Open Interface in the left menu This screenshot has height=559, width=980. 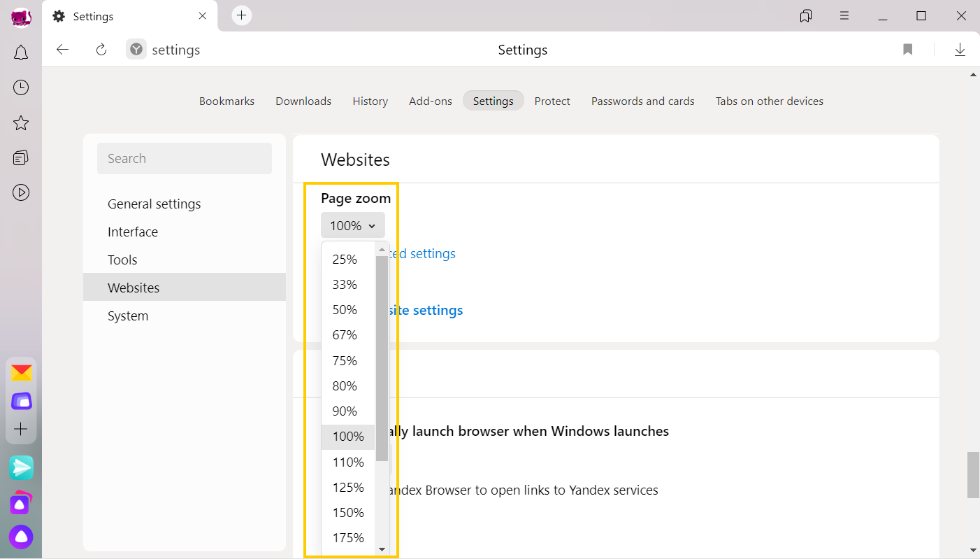coord(185,232)
